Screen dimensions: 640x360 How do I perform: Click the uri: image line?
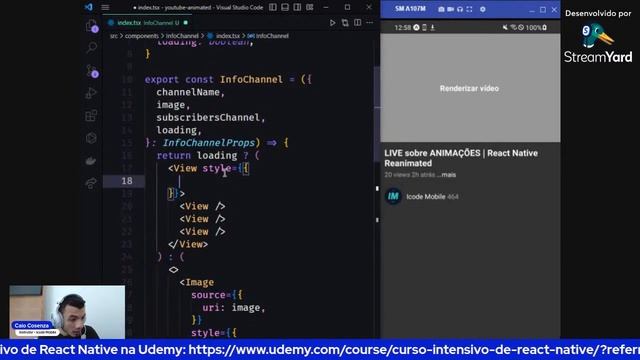(233, 307)
